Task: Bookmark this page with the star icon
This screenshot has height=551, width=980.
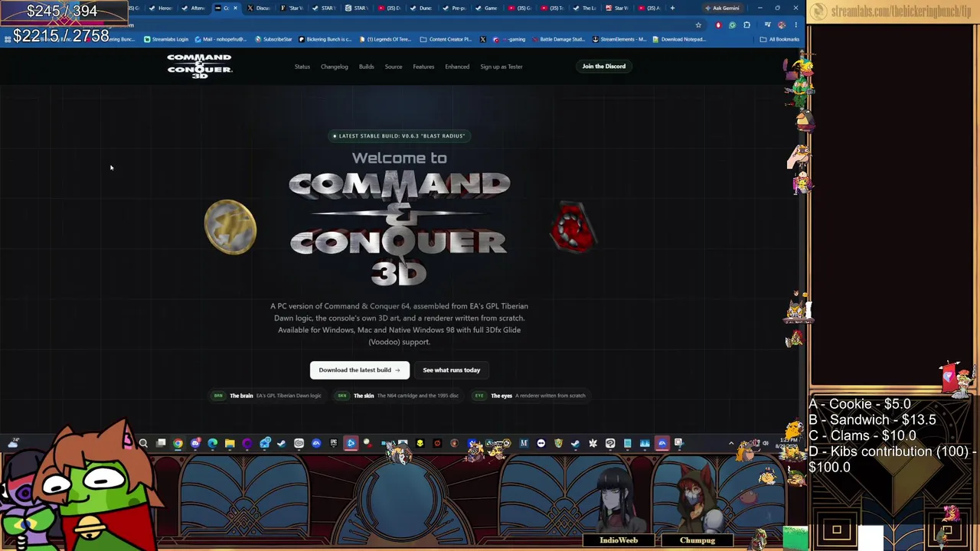Action: pyautogui.click(x=698, y=25)
